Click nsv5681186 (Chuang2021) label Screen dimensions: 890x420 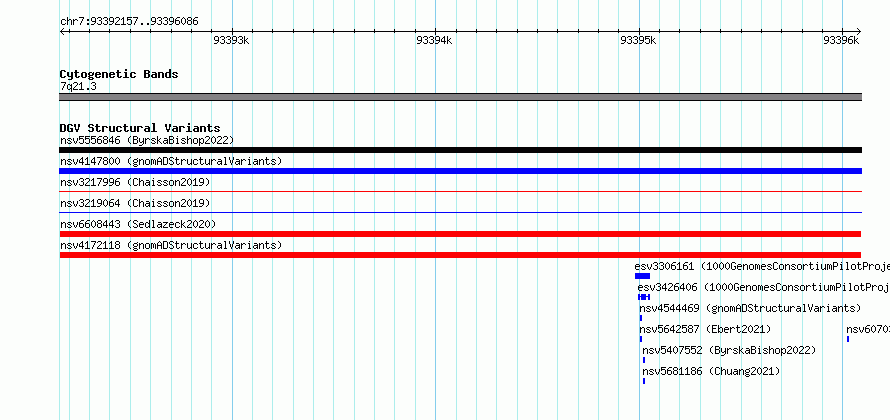pos(711,371)
